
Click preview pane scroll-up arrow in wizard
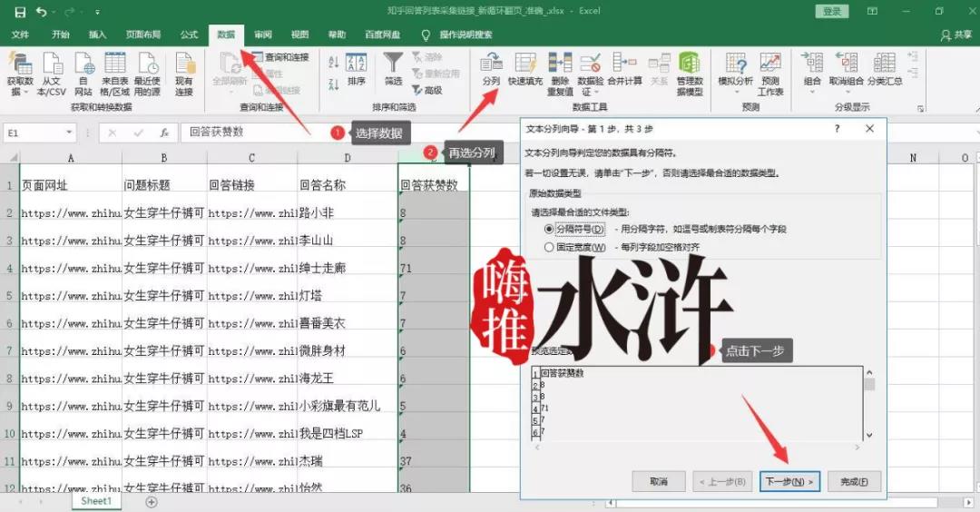pos(868,372)
